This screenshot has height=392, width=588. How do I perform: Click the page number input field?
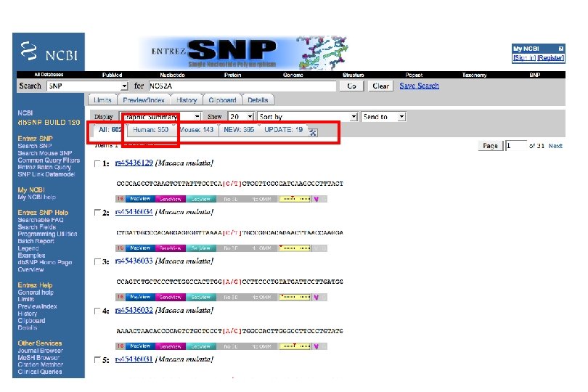515,145
